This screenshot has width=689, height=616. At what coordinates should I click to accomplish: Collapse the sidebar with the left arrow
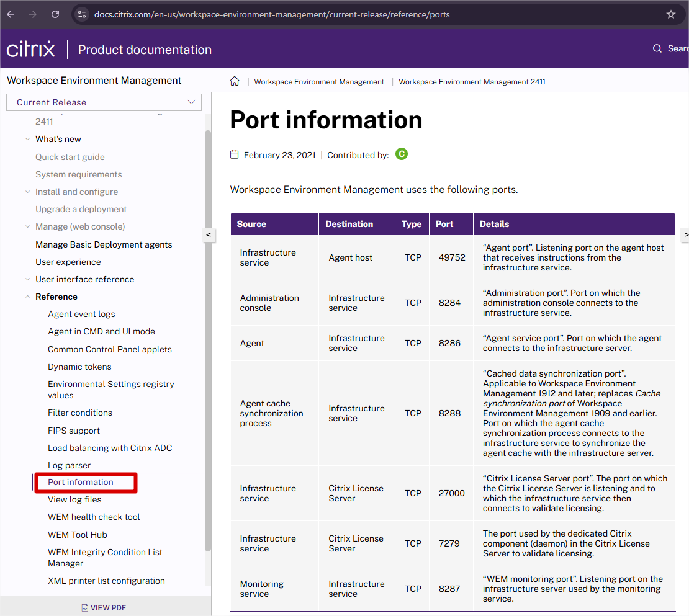[x=209, y=235]
